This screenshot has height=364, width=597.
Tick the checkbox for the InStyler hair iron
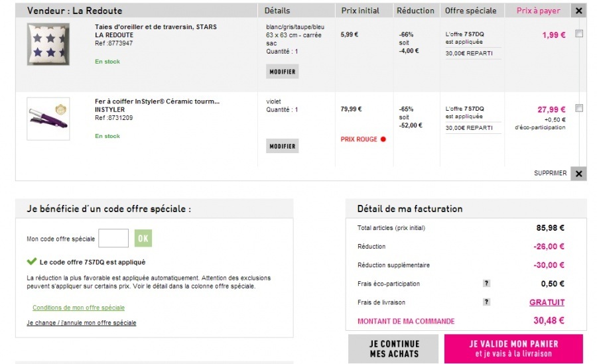(x=579, y=108)
